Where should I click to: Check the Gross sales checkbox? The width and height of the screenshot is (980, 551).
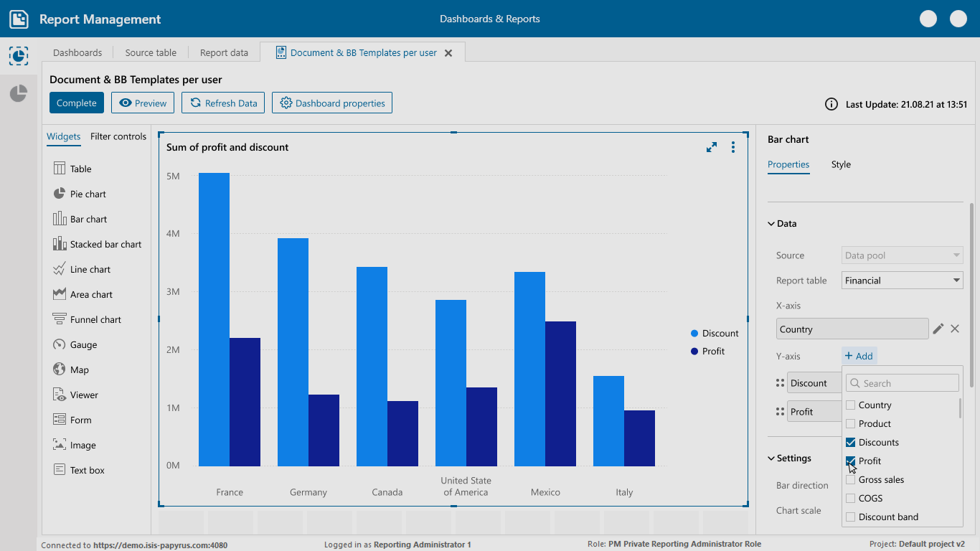[851, 479]
